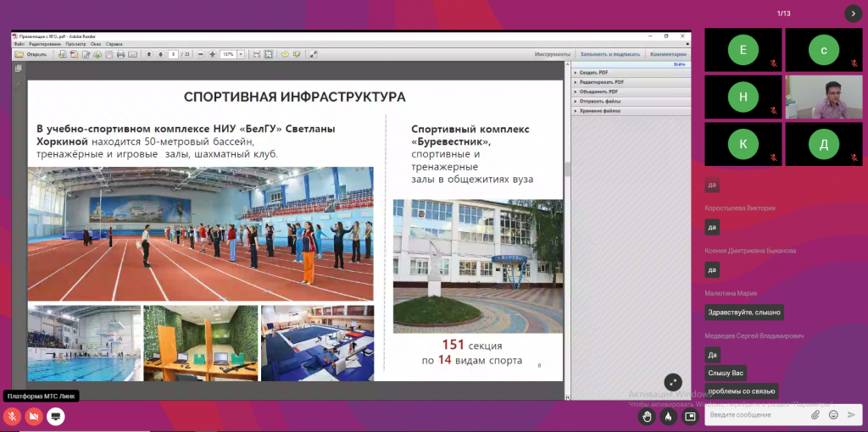
Task: Click the raise hand icon
Action: click(x=646, y=416)
